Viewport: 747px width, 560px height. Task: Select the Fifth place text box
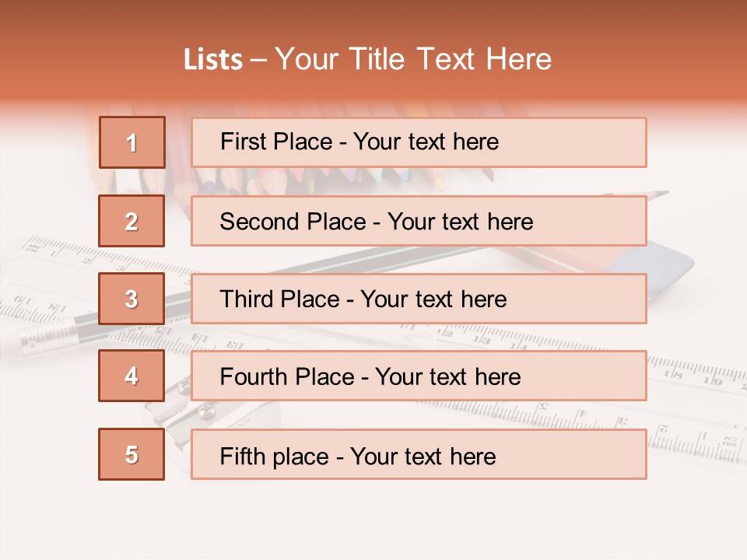pyautogui.click(x=419, y=454)
